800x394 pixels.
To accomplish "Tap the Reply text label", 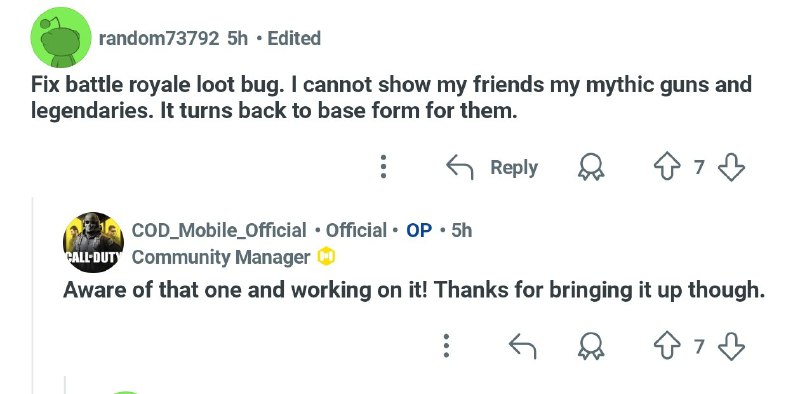I will [514, 167].
